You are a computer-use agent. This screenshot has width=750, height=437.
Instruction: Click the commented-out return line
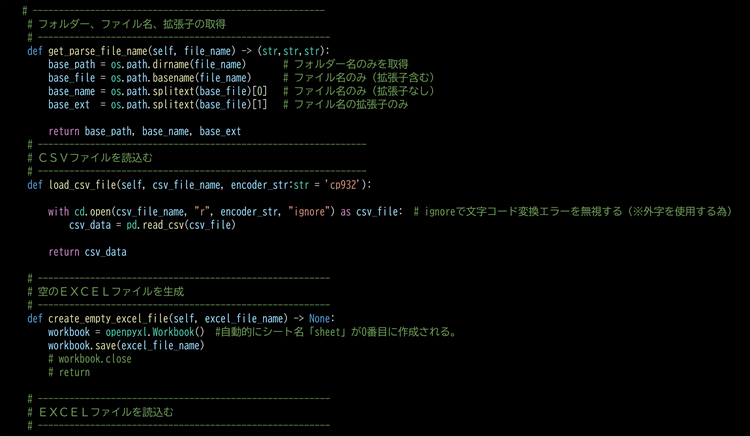[x=69, y=372]
